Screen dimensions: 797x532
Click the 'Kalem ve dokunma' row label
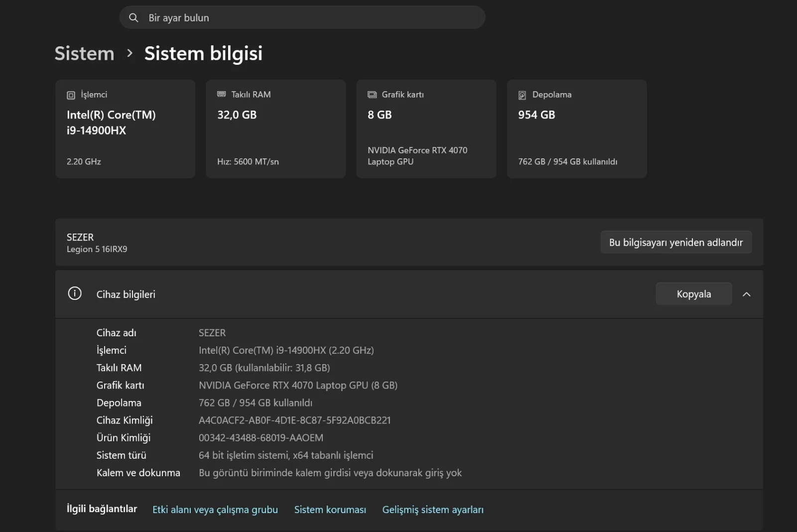(138, 473)
